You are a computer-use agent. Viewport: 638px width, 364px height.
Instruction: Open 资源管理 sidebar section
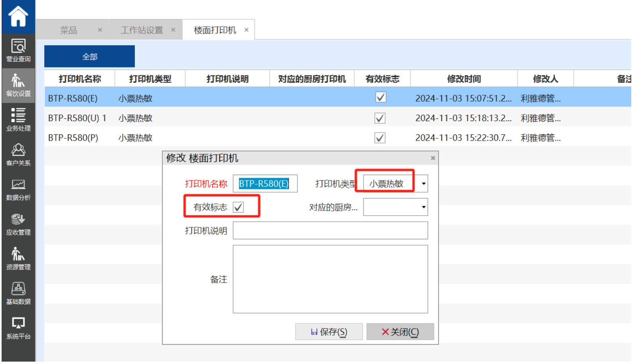point(18,259)
